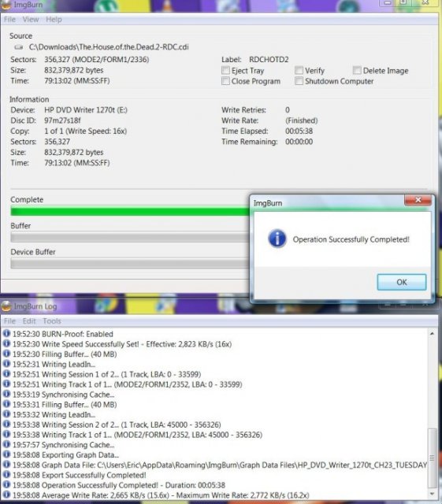Click info icon of Write Speed Successfully Set entry

click(6, 343)
